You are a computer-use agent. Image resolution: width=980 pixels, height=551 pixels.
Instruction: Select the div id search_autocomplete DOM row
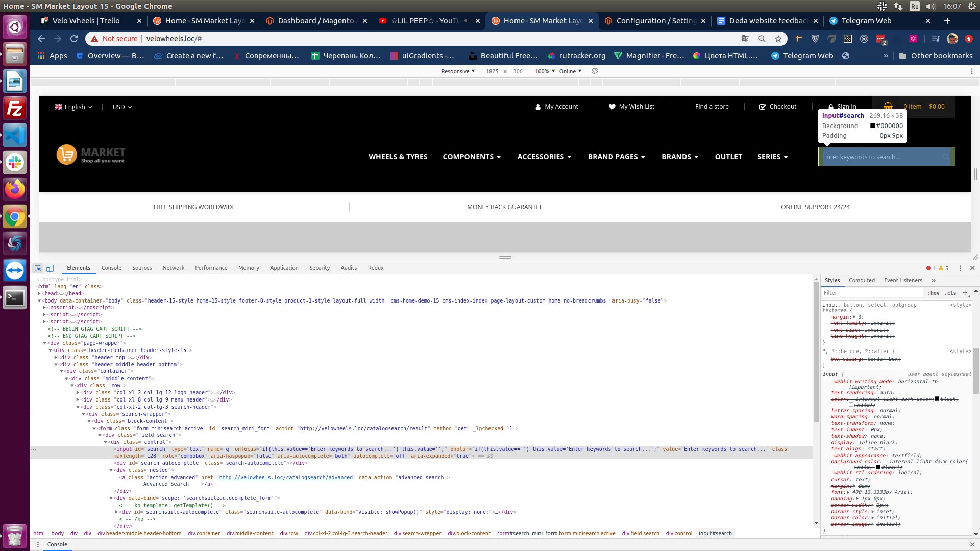[211, 463]
